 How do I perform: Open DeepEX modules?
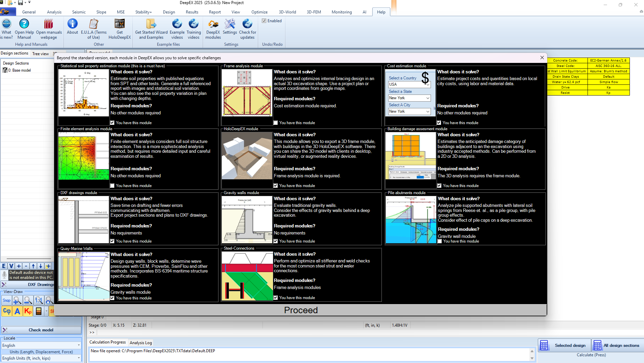[213, 29]
